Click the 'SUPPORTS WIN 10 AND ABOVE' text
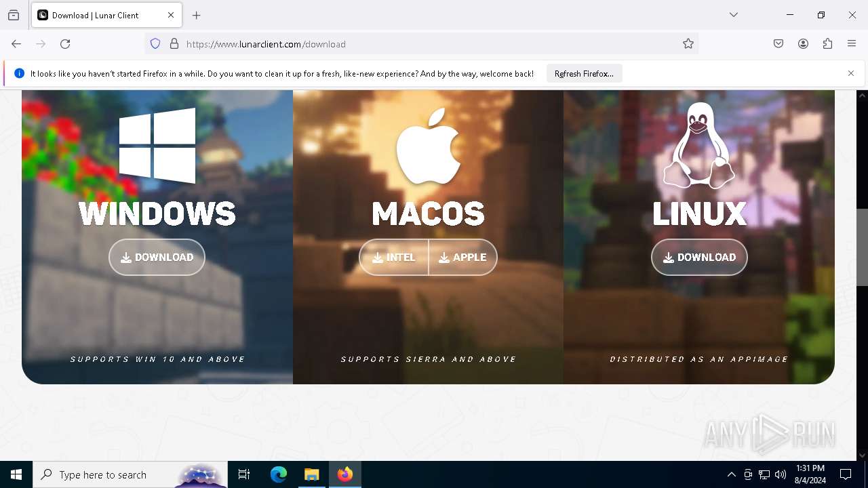Image resolution: width=868 pixels, height=488 pixels. [x=157, y=359]
